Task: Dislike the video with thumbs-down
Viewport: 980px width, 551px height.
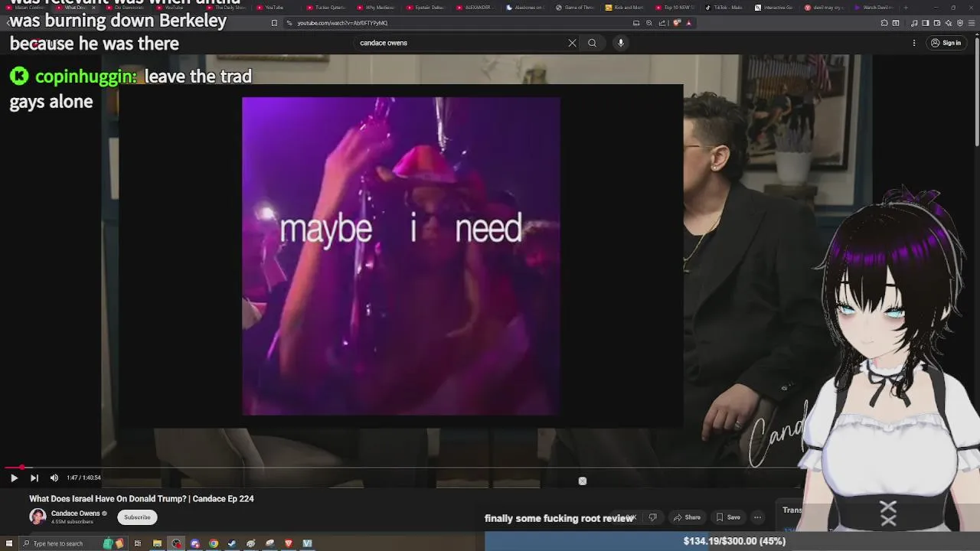Action: pyautogui.click(x=652, y=517)
